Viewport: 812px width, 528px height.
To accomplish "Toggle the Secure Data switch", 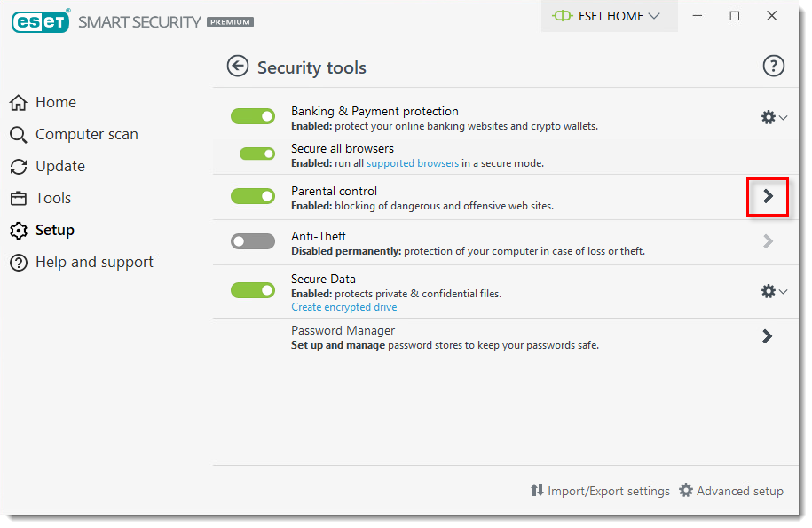I will 253,290.
